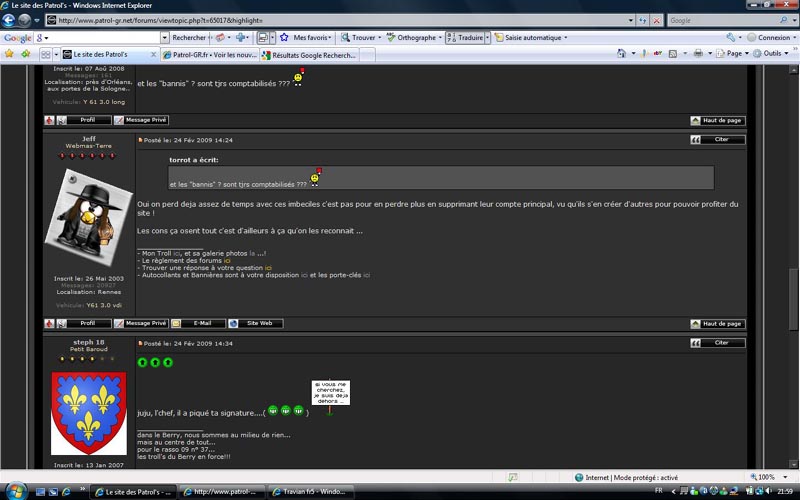Click Haut de page under Jeff's post
Viewport: 800px width, 500px height.
718,324
